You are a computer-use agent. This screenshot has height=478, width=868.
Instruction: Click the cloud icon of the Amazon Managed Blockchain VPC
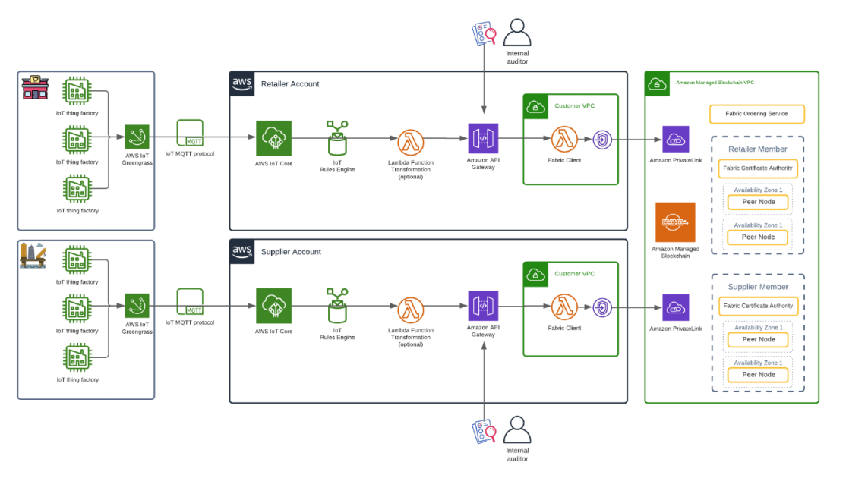pos(658,84)
